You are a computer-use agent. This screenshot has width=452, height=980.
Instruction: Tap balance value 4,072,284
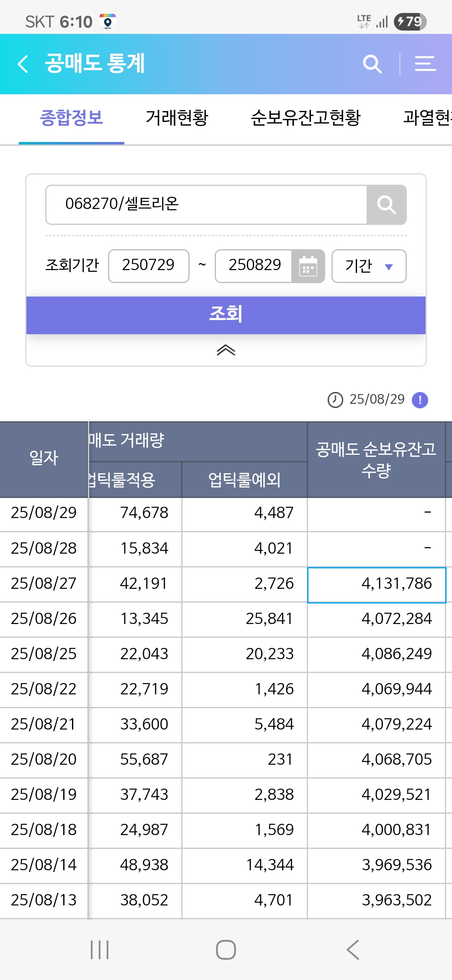click(397, 619)
